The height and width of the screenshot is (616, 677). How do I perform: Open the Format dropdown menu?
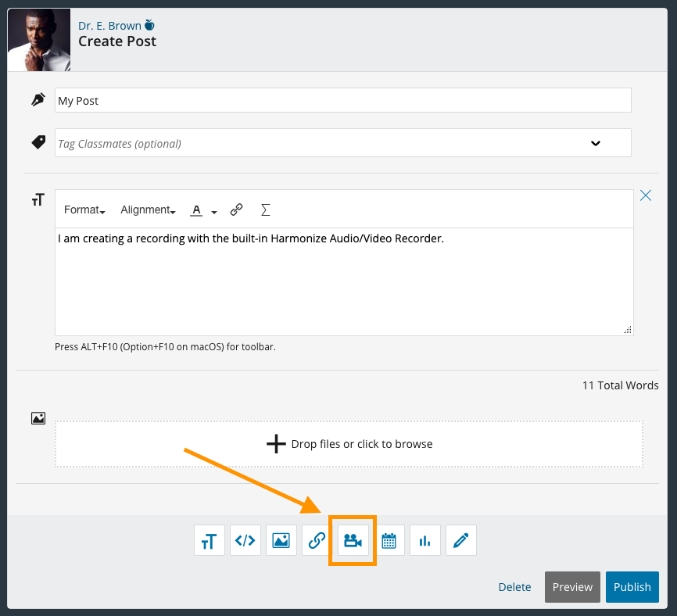pyautogui.click(x=84, y=210)
